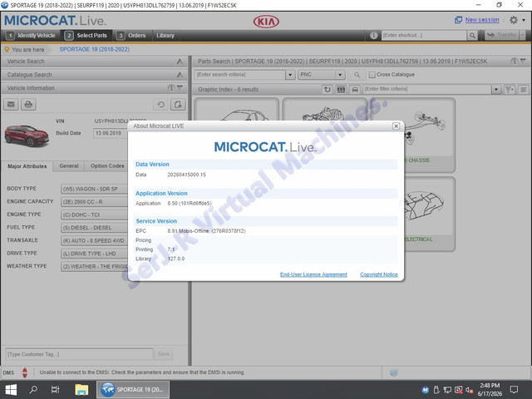Click the Graphic Index refresh icon
Screen dimensions: 532x399
[x=327, y=89]
